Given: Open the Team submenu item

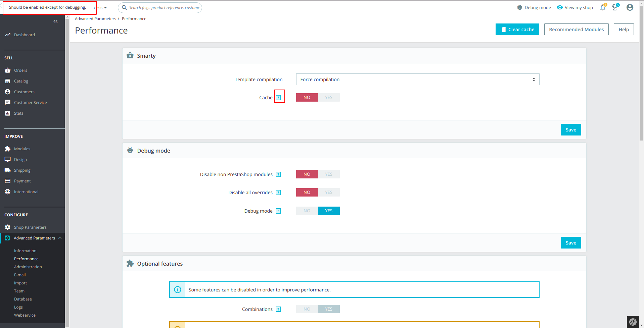Looking at the screenshot, I should 19,291.
